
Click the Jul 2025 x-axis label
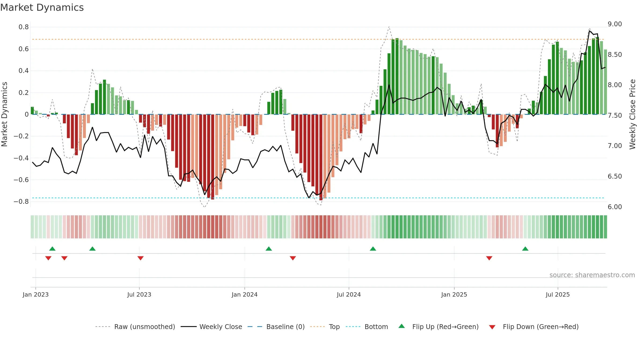558,294
